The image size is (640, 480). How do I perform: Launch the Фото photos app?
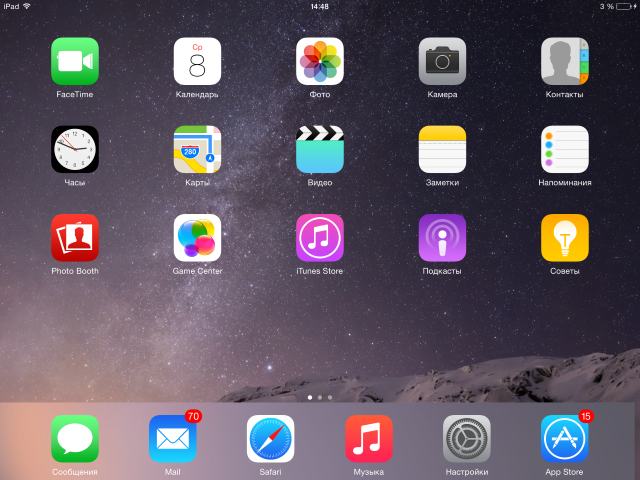(x=320, y=61)
